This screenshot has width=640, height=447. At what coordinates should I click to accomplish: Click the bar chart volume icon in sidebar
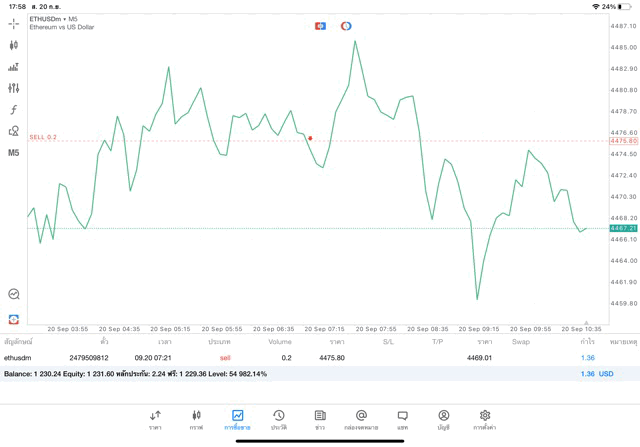tap(14, 67)
